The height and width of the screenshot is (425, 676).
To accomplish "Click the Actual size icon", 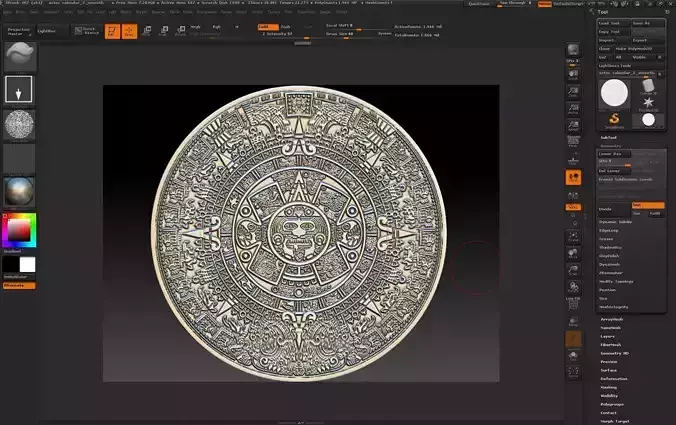I will [x=573, y=109].
